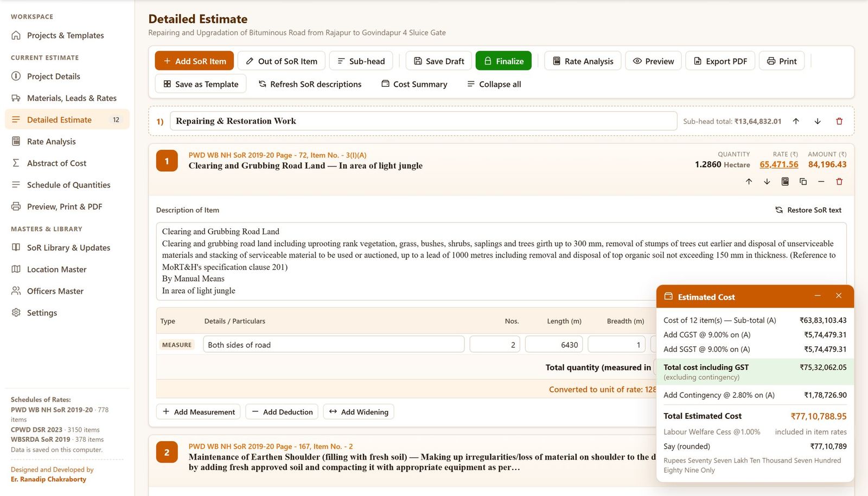Viewport: 868px width, 496px height.
Task: Finalize the estimate
Action: (503, 61)
